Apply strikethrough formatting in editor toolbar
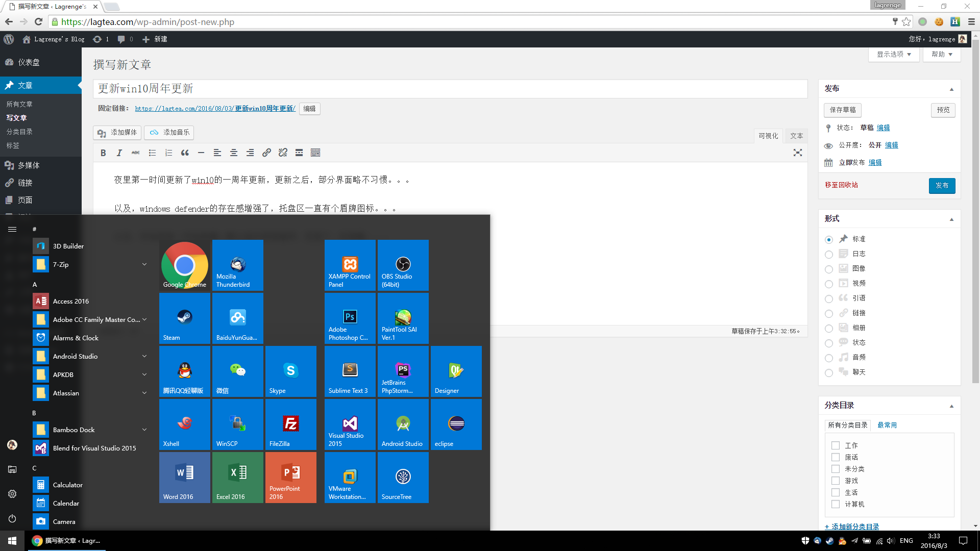Image resolution: width=980 pixels, height=551 pixels. (x=136, y=153)
